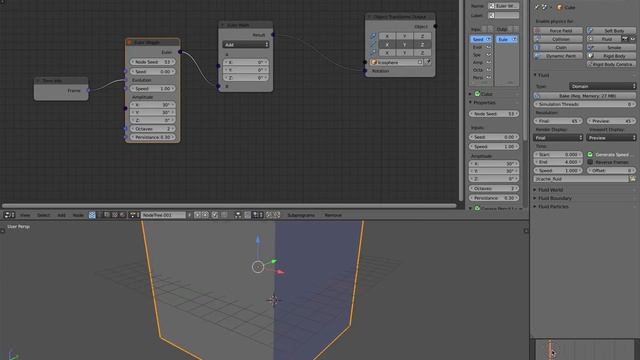Screen dimensions: 640x360
Task: Open the Subprograms menu
Action: tap(301, 215)
